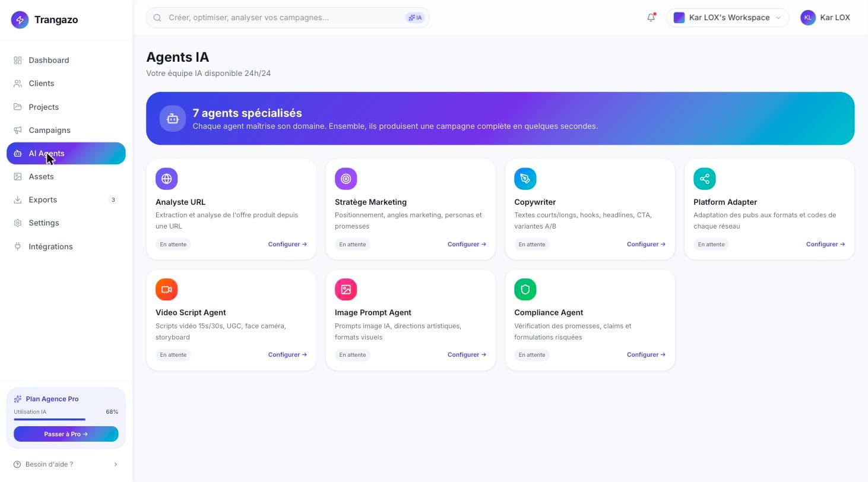Click the Image Prompt Agent picture icon
This screenshot has width=868, height=482.
(346, 289)
